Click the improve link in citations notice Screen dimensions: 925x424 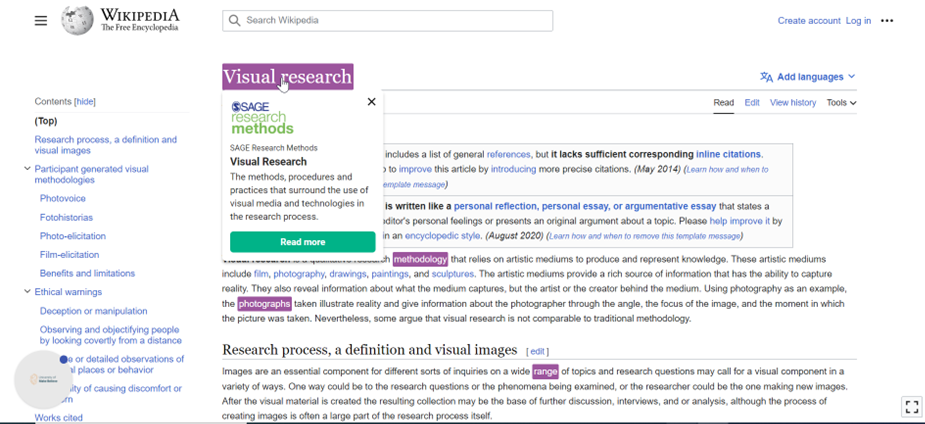pos(415,169)
